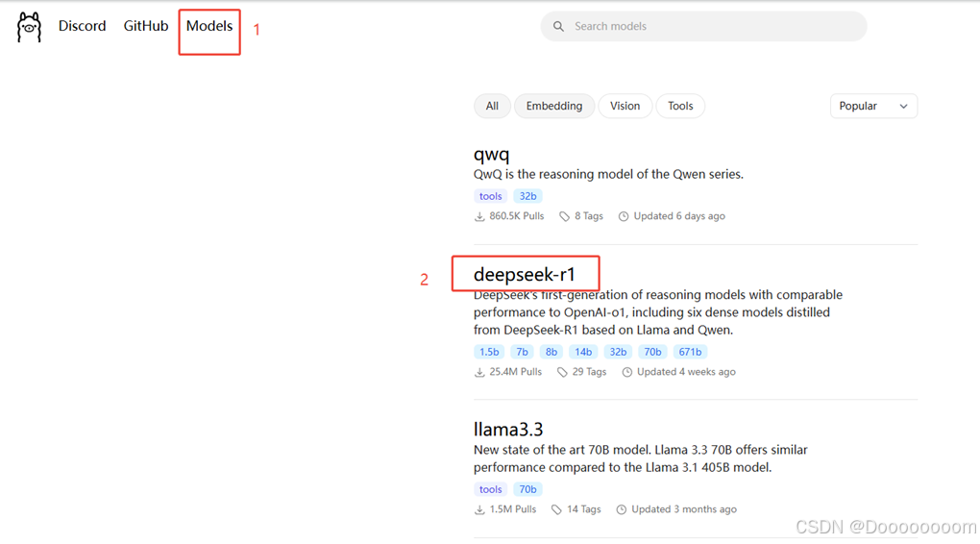Screen dimensions: 980x544
Task: Click the '1.5M Pulls' text
Action: tap(513, 509)
